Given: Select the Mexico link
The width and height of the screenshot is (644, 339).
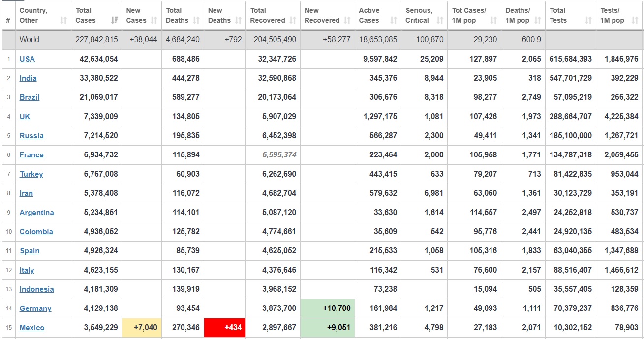Looking at the screenshot, I should pyautogui.click(x=32, y=328).
